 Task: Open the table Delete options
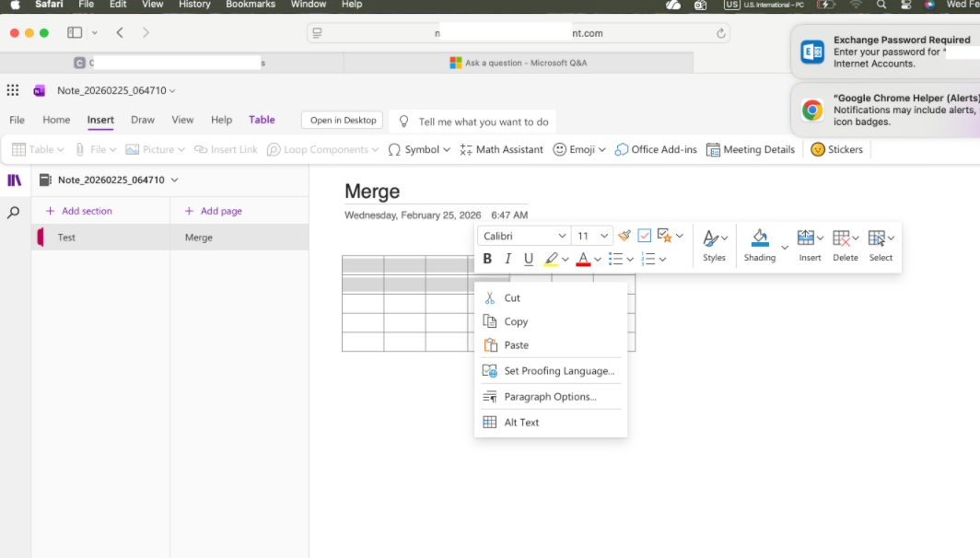(x=846, y=245)
